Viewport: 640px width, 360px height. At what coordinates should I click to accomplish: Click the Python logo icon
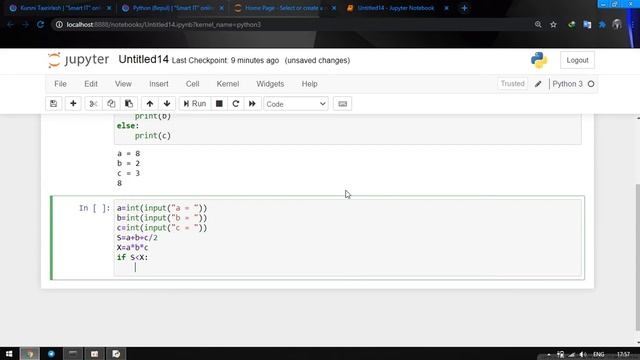coord(539,60)
